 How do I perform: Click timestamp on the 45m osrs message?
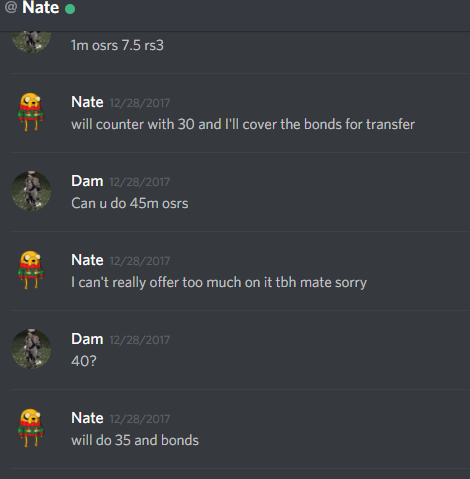click(x=140, y=182)
